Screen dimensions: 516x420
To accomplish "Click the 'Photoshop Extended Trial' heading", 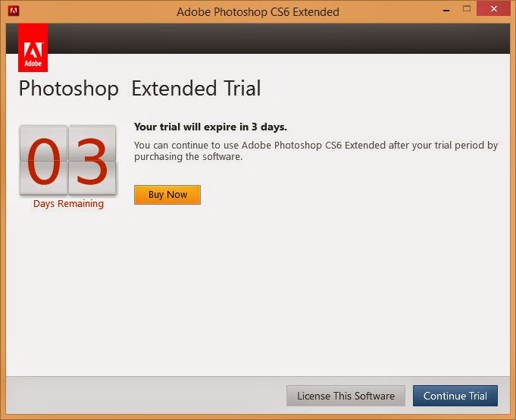I will tap(140, 89).
